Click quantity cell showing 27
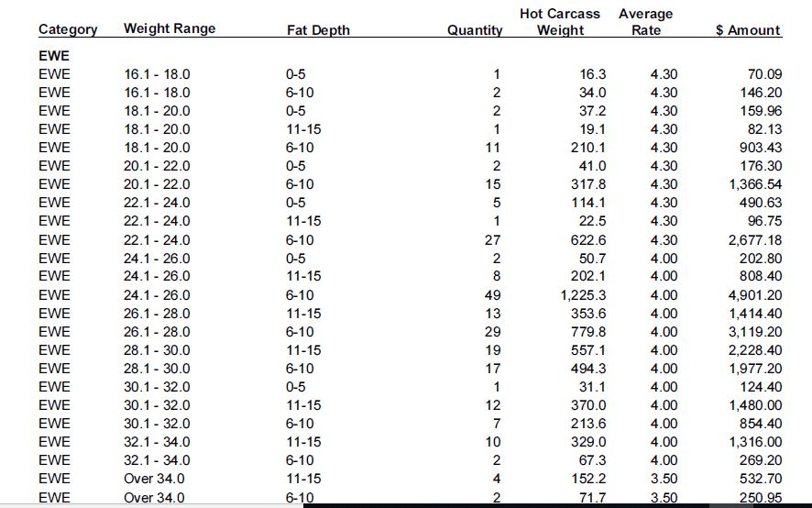Image resolution: width=812 pixels, height=508 pixels. pyautogui.click(x=493, y=240)
